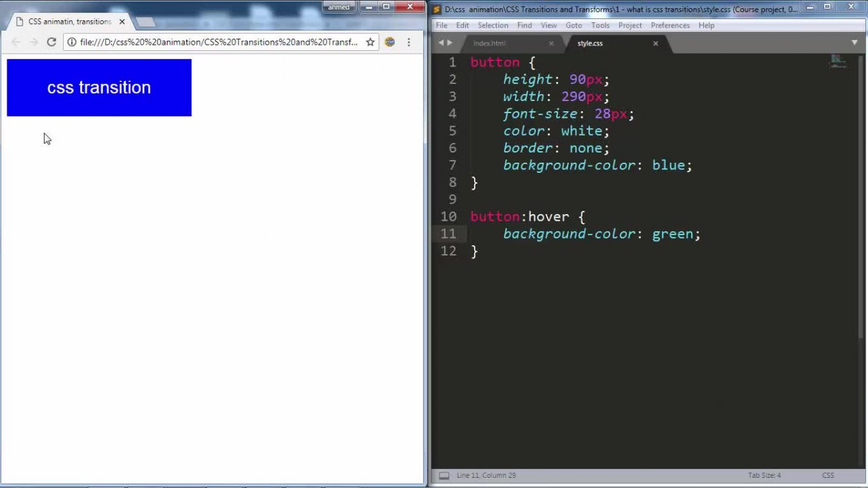868x488 pixels.
Task: Click the Chrome address bar URL
Action: tap(218, 42)
